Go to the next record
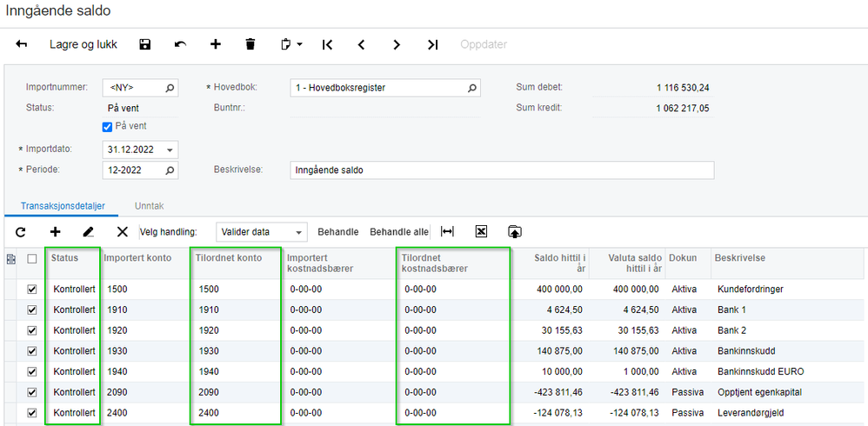Screen dimensions: 868x426 [x=397, y=45]
